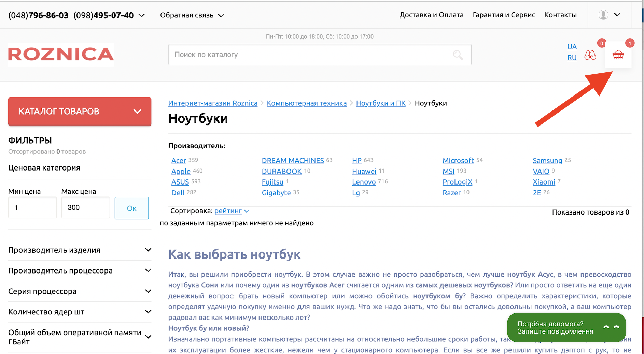644x354 pixels.
Task: Open Гарантия и Сервис menu item
Action: point(504,15)
